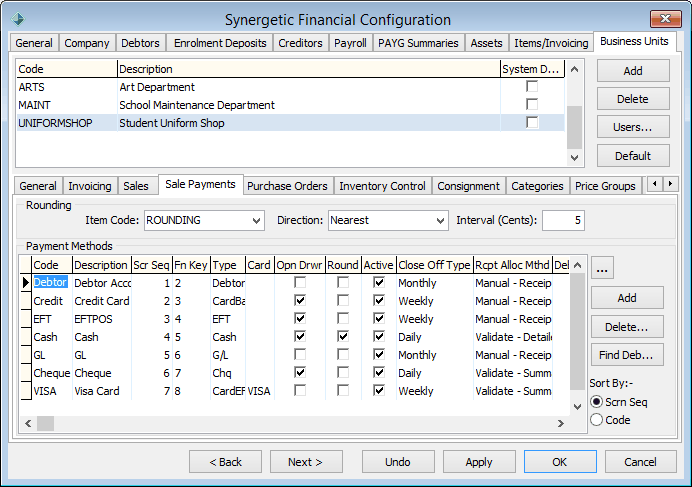Screen dimensions: 692x487
Task: Click the payment grid horizontal scrollbar thumb
Action: tap(45, 423)
